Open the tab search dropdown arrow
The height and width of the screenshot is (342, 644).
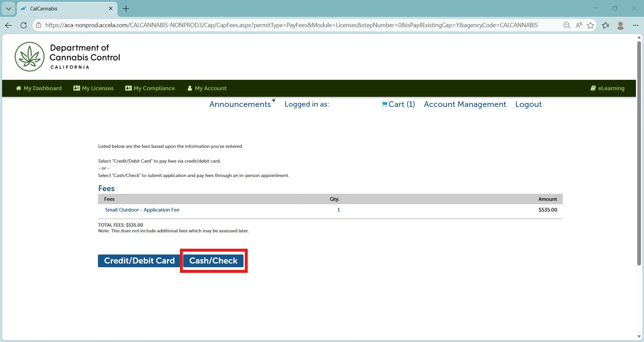click(8, 9)
